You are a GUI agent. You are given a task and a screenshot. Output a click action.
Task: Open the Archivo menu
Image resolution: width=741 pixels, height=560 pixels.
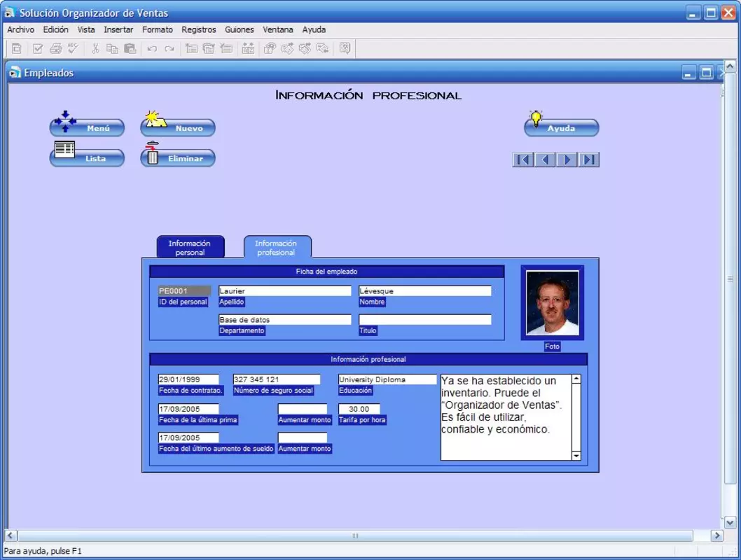coord(21,29)
